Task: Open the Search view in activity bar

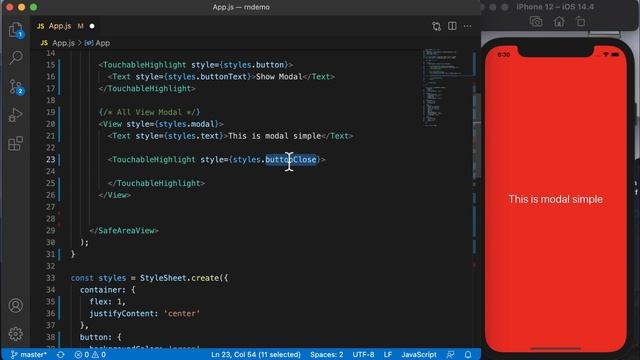Action: 16,58
